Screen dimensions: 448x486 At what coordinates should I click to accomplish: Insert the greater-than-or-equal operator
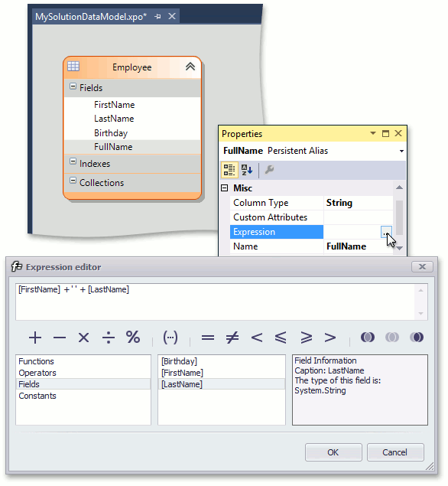click(306, 338)
